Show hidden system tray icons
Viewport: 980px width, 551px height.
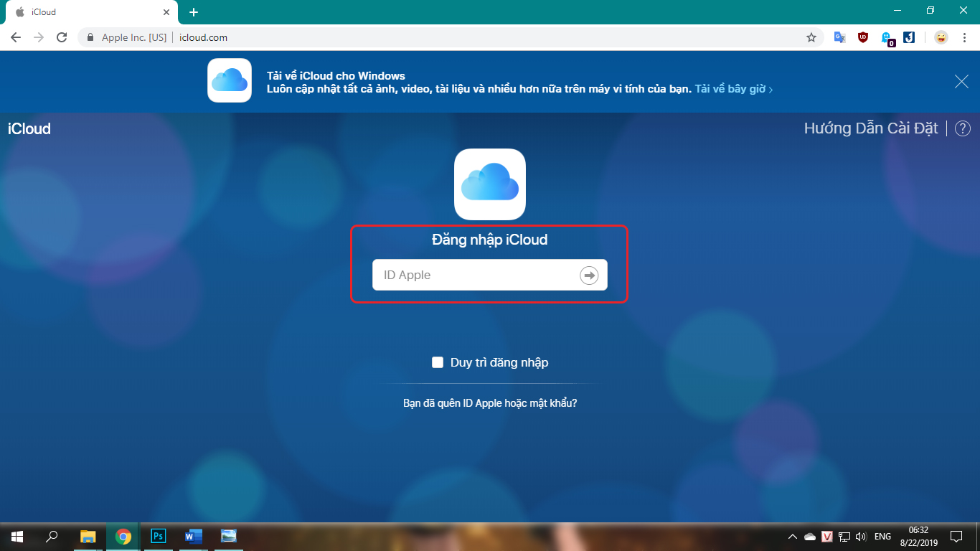click(793, 537)
